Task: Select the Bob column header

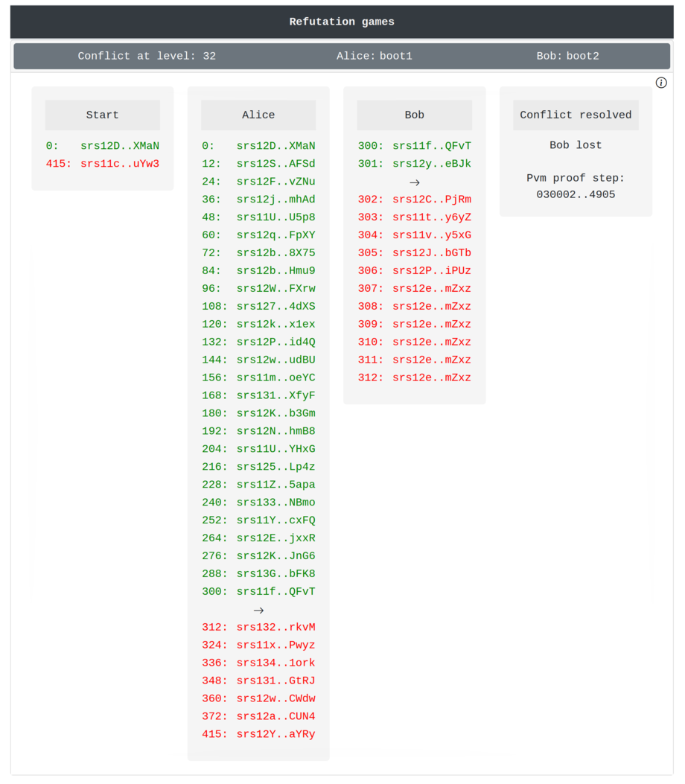Action: [415, 115]
